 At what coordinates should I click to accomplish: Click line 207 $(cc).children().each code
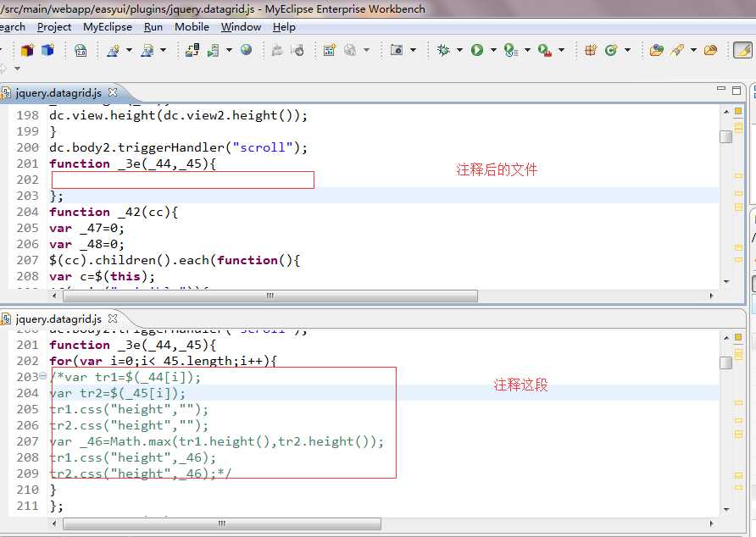coord(175,260)
